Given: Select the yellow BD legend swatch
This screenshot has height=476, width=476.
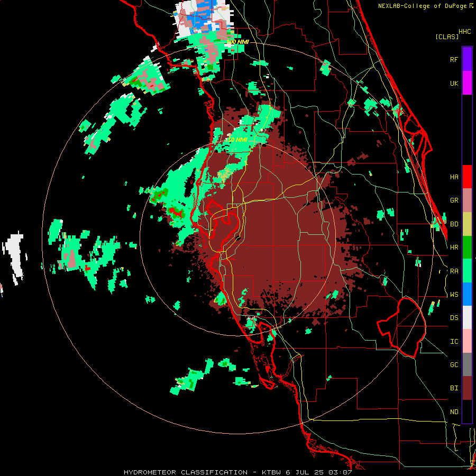Looking at the screenshot, I should click(467, 224).
